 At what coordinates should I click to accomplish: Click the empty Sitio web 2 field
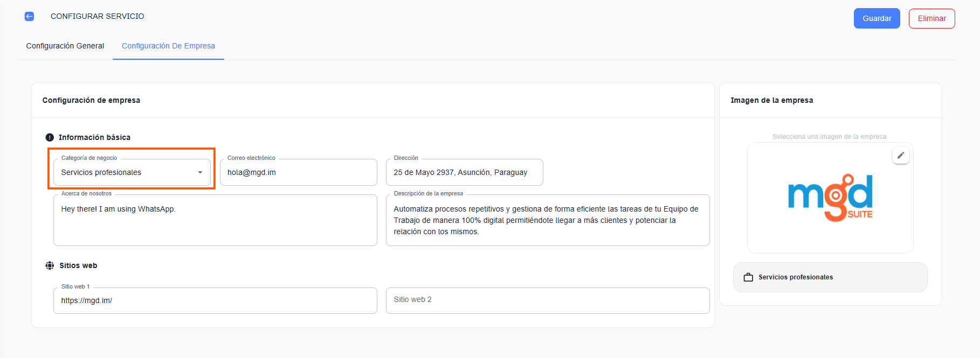[548, 300]
